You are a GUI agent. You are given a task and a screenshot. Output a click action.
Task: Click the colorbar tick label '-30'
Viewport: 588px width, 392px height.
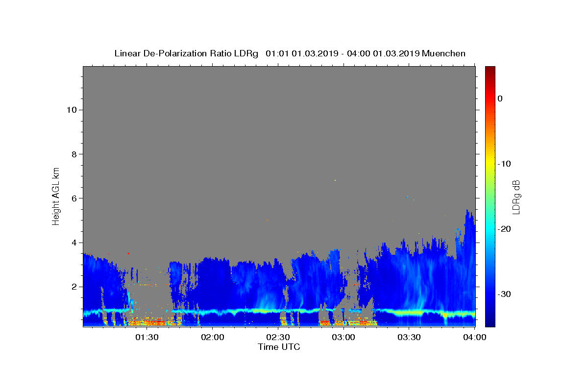pos(505,294)
